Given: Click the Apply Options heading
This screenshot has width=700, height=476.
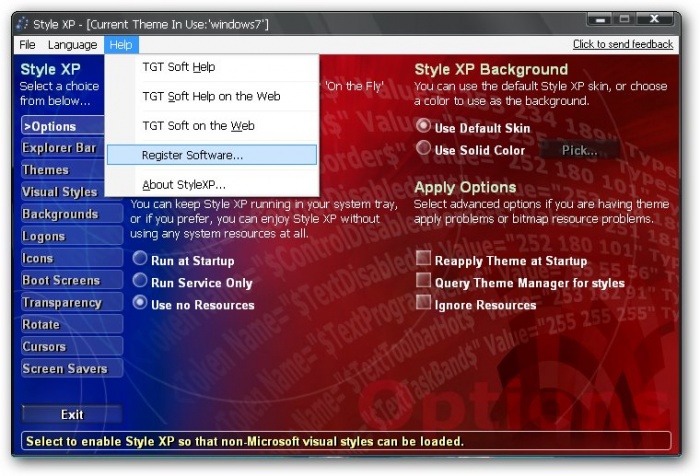Looking at the screenshot, I should click(465, 187).
